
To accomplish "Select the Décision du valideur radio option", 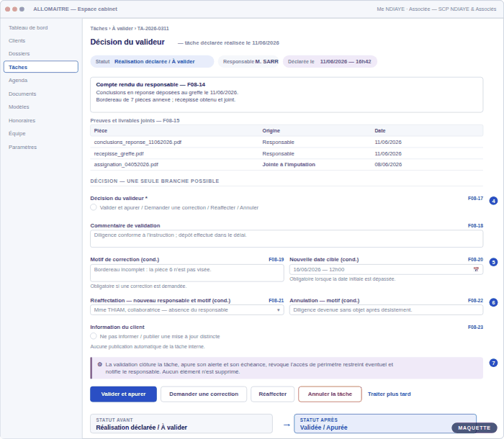I will pyautogui.click(x=94, y=207).
